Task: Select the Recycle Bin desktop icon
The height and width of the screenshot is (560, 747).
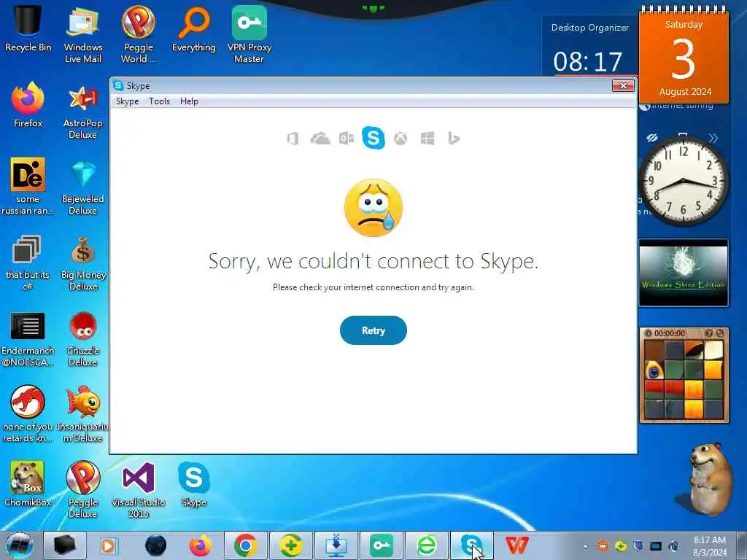Action: tap(28, 28)
